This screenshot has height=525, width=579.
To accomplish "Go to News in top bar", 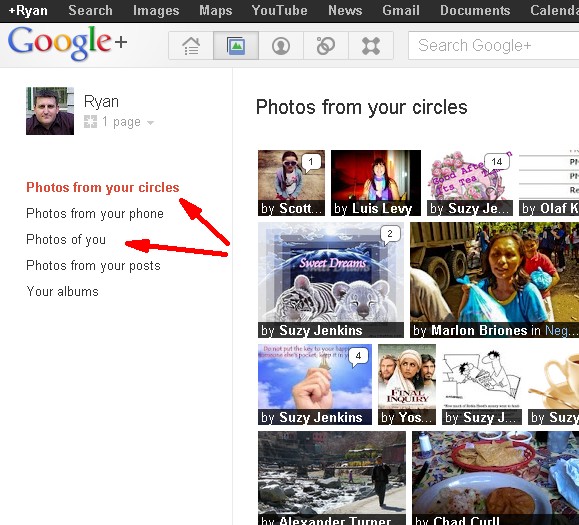I will 345,10.
